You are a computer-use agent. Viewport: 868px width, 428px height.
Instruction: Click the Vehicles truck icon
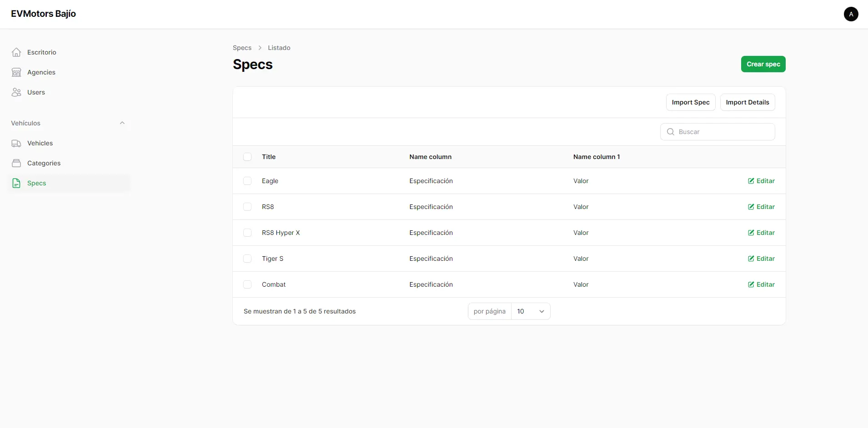(x=16, y=143)
